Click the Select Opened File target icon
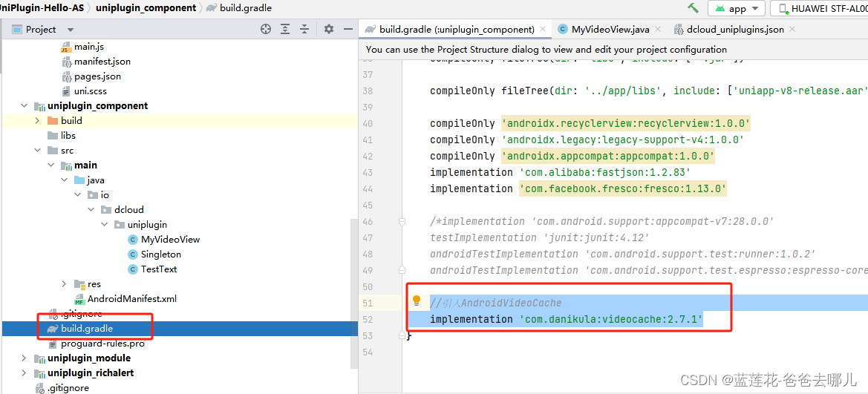 pos(266,30)
